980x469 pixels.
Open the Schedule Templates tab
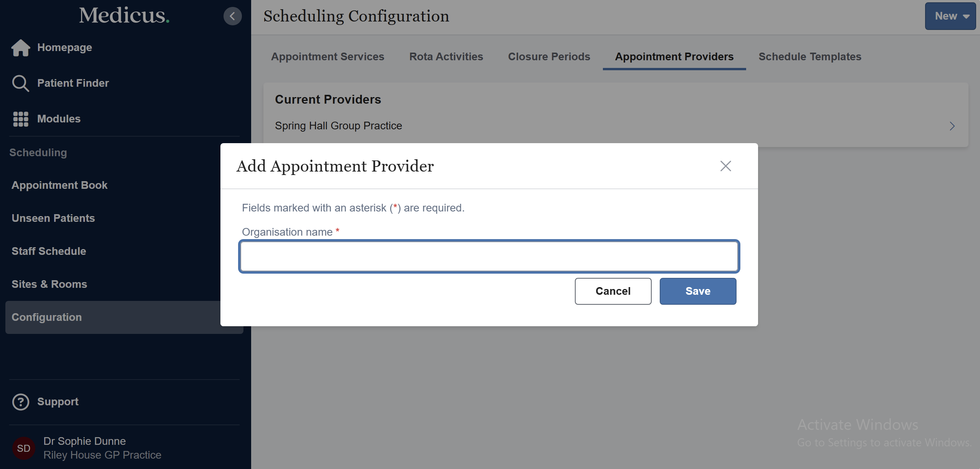click(x=809, y=56)
